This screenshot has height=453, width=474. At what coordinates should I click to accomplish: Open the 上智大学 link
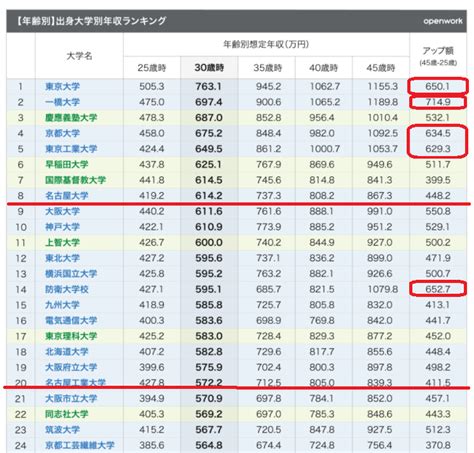click(x=62, y=243)
